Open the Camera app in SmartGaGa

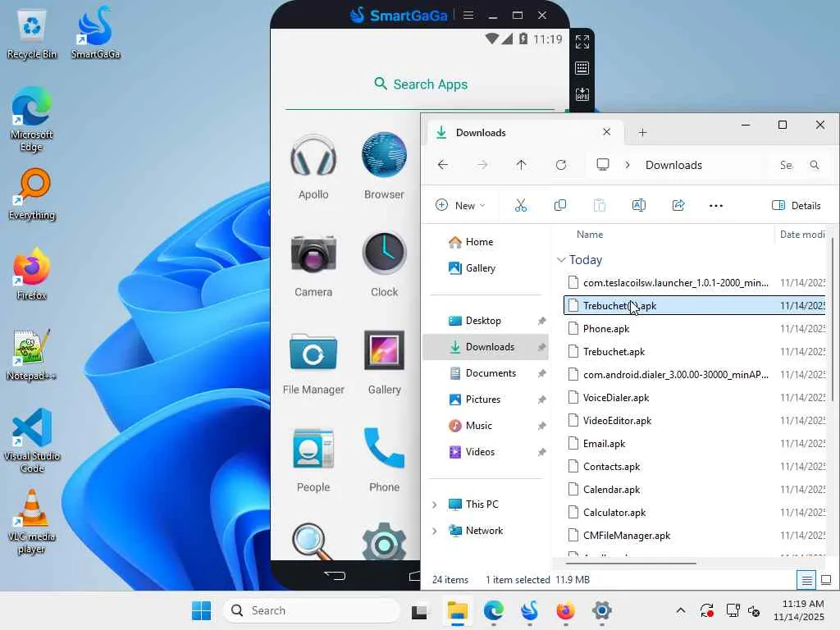313,265
